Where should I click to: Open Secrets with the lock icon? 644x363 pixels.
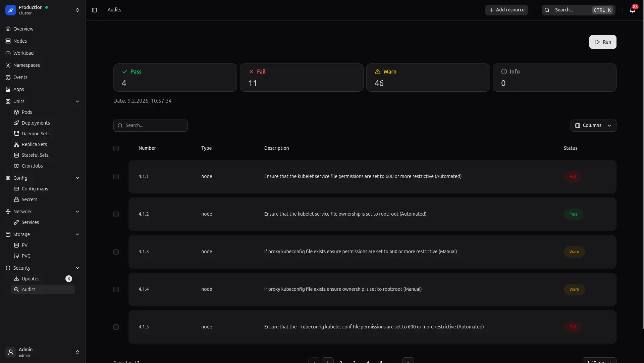pyautogui.click(x=30, y=199)
